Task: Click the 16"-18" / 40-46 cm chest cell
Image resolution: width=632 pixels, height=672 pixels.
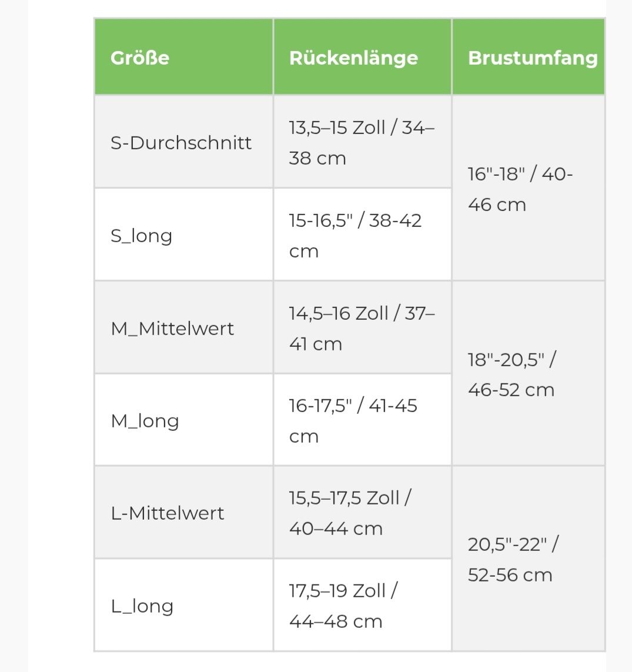Action: pyautogui.click(x=529, y=188)
